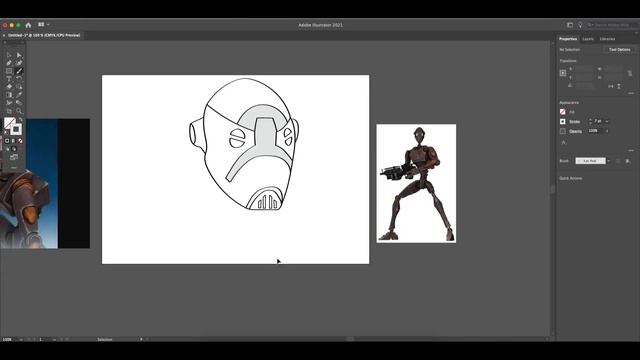
Task: Open the fx effects icon in Appearance
Action: [564, 143]
